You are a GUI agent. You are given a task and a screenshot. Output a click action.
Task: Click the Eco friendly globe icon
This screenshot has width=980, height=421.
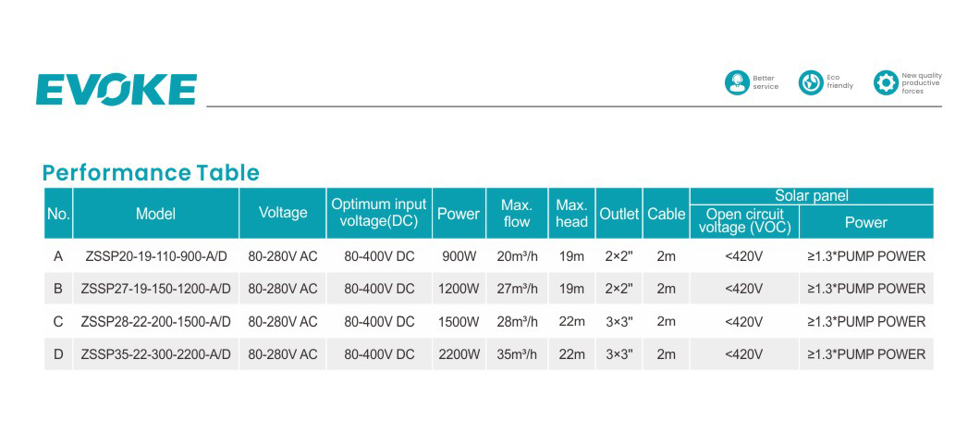pos(811,82)
